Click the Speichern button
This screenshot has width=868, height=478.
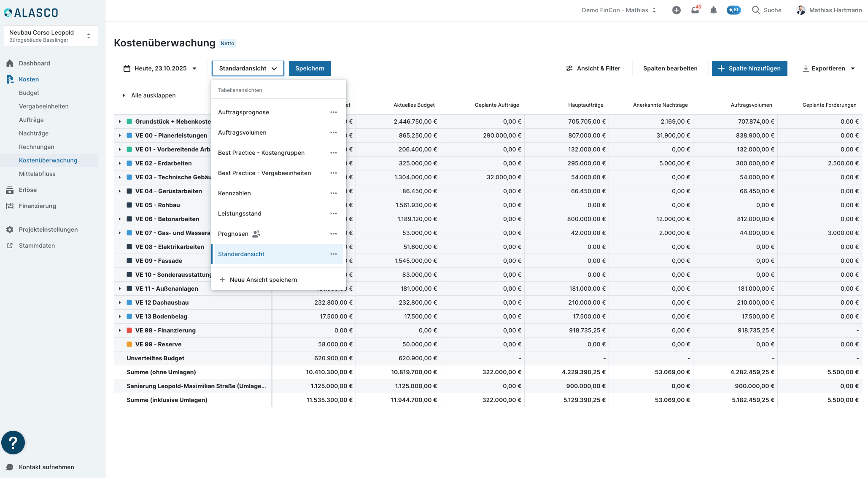(x=310, y=68)
